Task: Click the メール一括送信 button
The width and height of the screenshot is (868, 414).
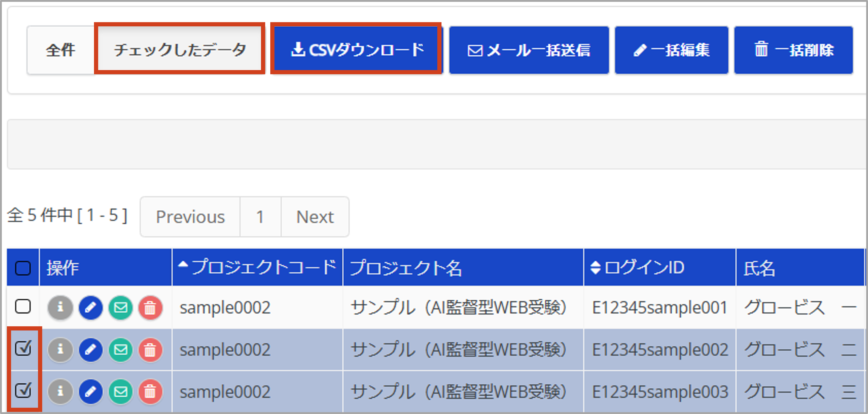Action: click(x=529, y=50)
